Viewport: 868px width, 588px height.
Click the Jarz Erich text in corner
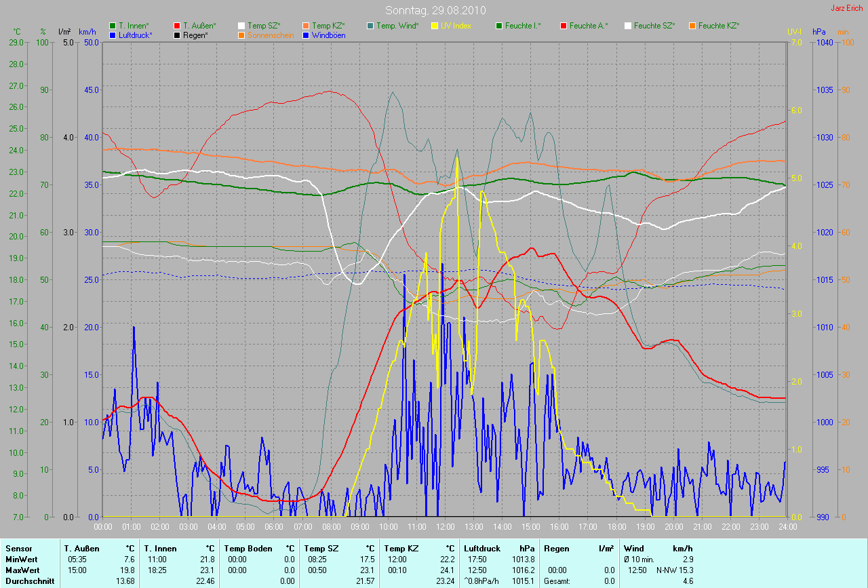tap(846, 8)
